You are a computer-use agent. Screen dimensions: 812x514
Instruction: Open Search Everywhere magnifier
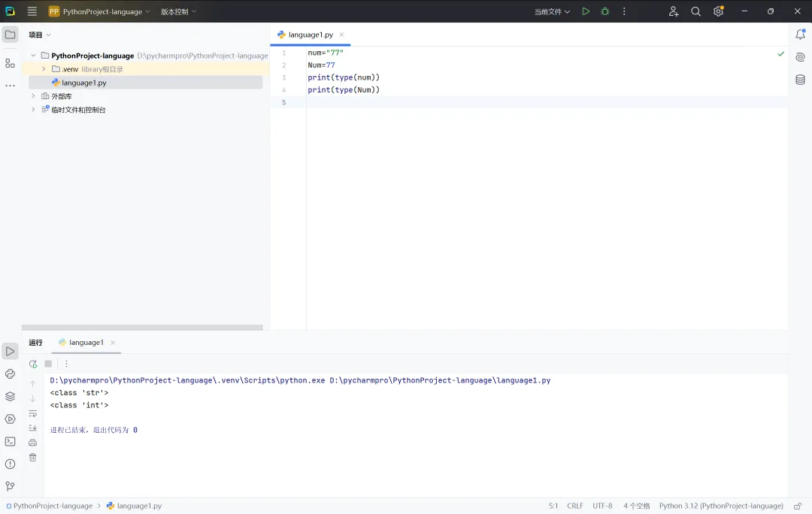click(x=695, y=11)
